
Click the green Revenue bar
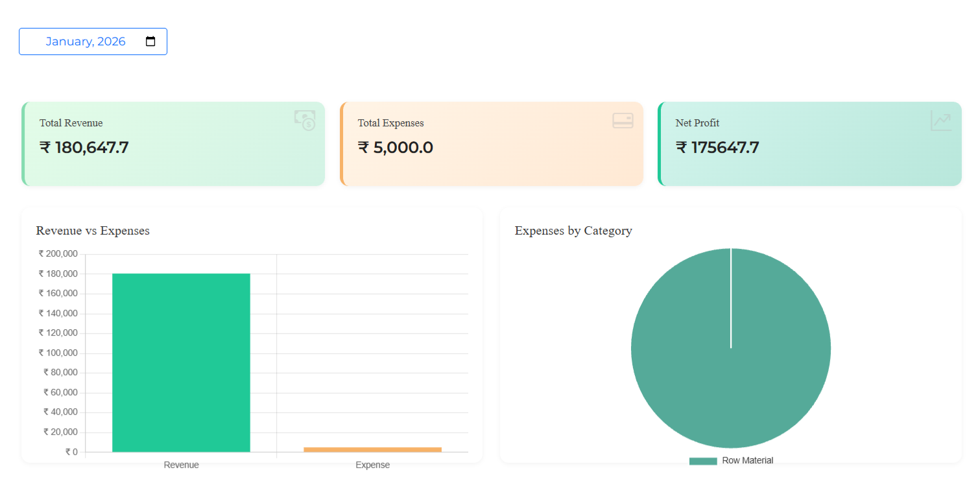click(181, 363)
